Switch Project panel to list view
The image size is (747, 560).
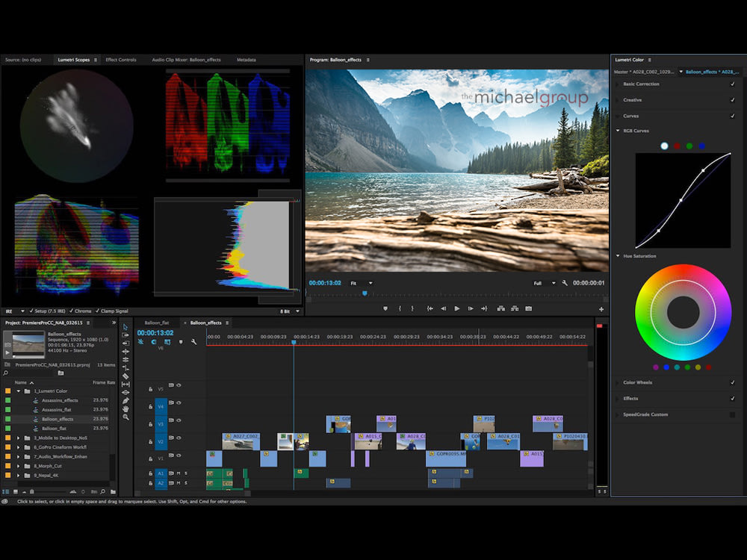(x=6, y=491)
